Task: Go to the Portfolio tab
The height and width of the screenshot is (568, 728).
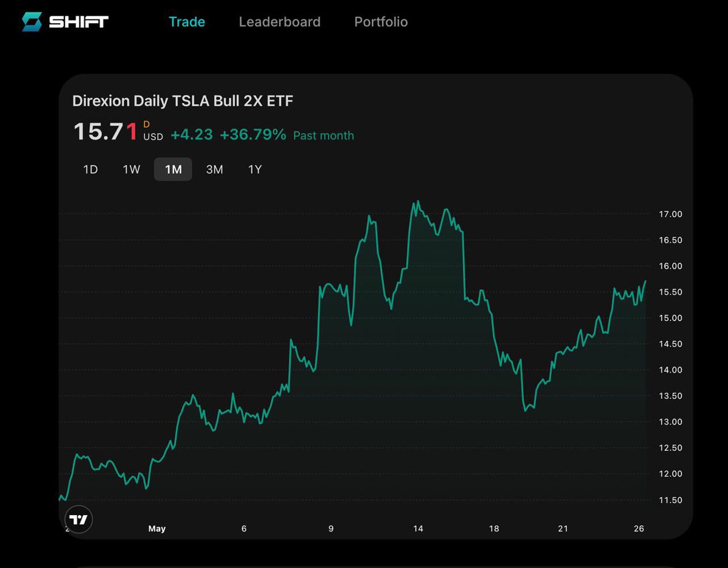Action: 381,22
